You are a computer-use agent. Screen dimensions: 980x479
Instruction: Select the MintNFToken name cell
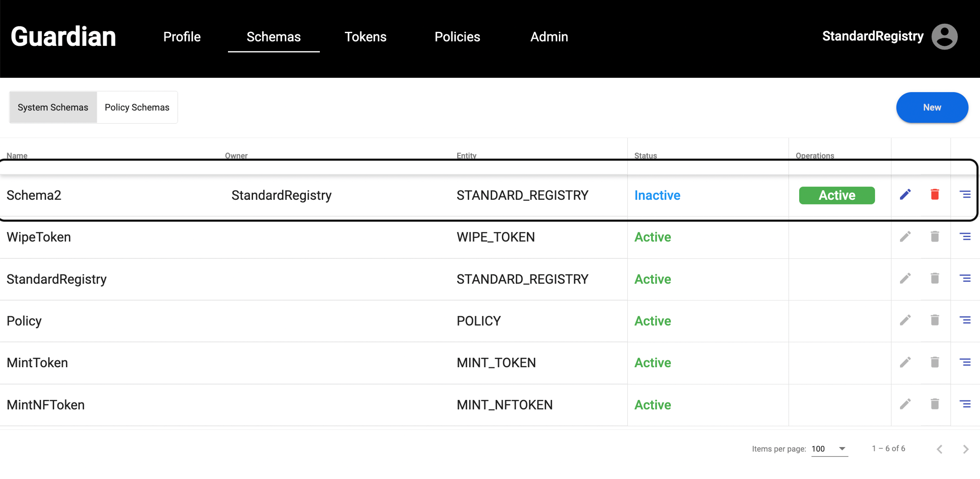click(46, 405)
